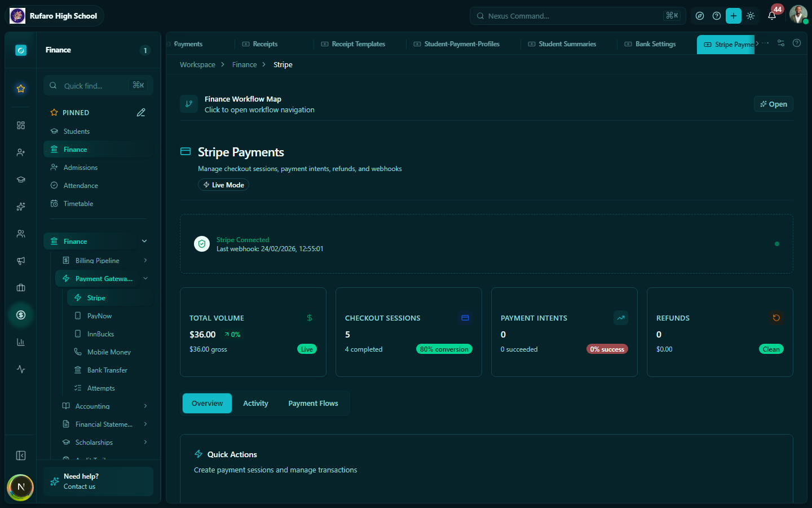Click the Quick find search box
Screen dimensions: 812x508
(x=98, y=86)
